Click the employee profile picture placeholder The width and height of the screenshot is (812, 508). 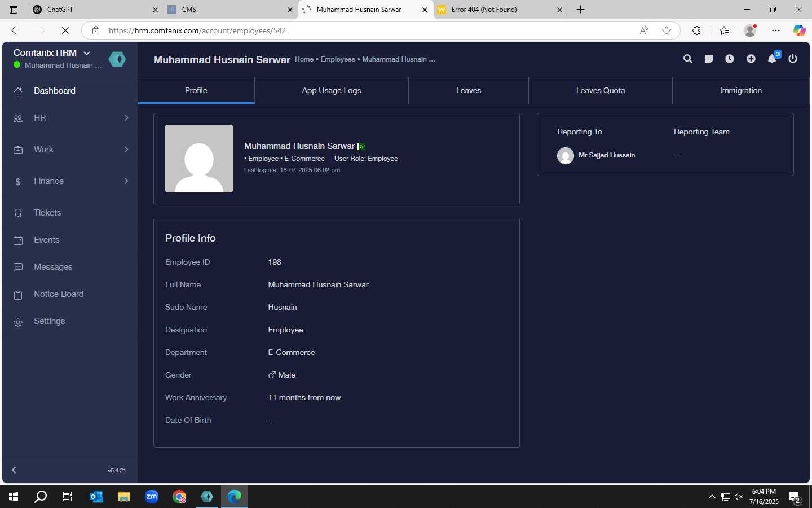(199, 159)
